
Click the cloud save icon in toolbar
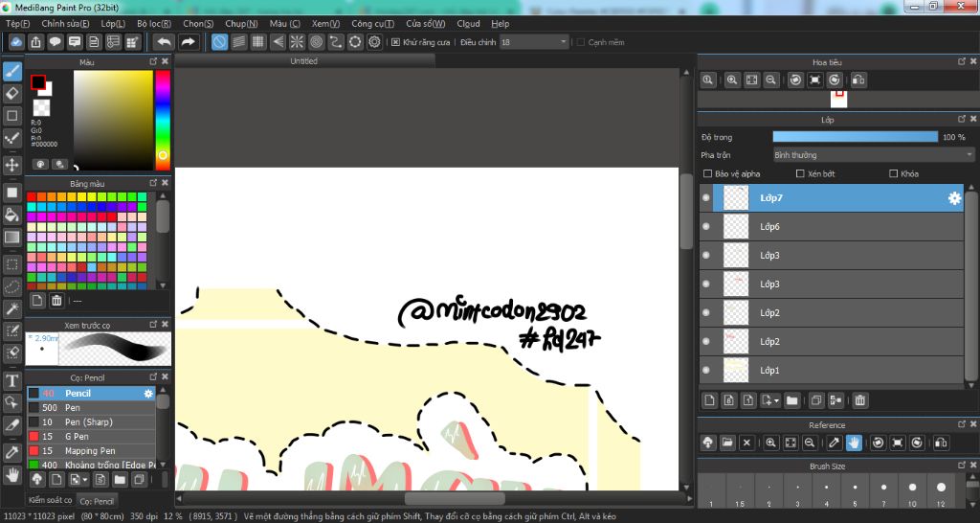[16, 42]
